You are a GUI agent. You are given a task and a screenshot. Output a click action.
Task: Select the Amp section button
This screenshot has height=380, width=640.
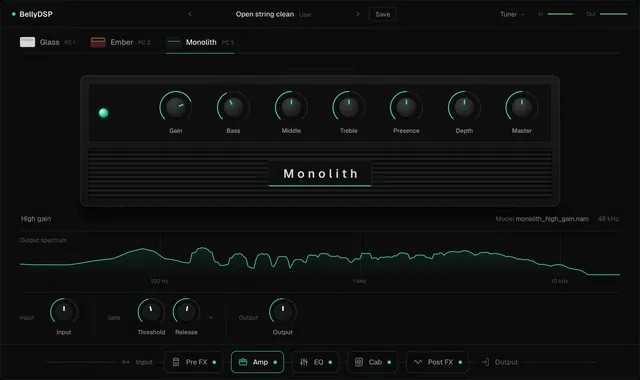click(257, 362)
